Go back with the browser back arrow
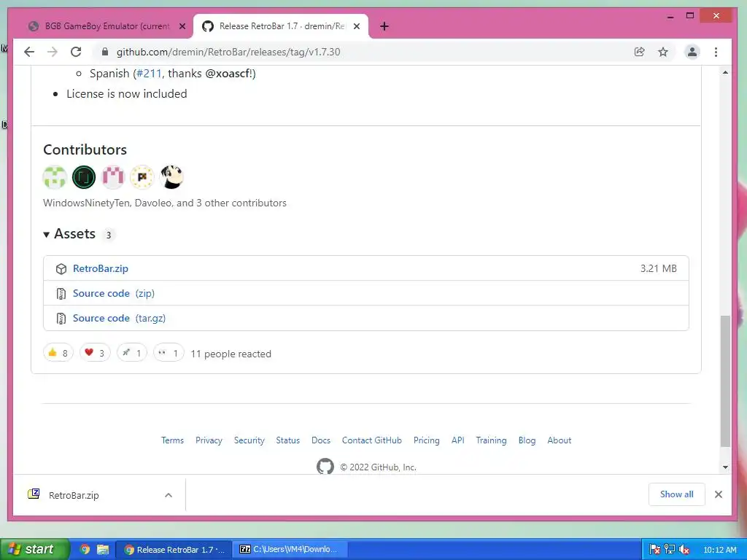 29,52
